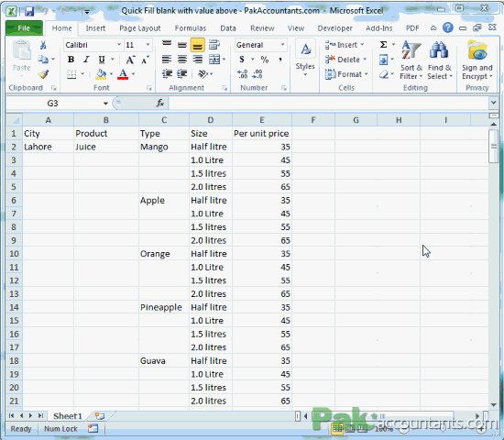Open Find & Select binoculars
Screen dimensions: 504x440
(439, 60)
